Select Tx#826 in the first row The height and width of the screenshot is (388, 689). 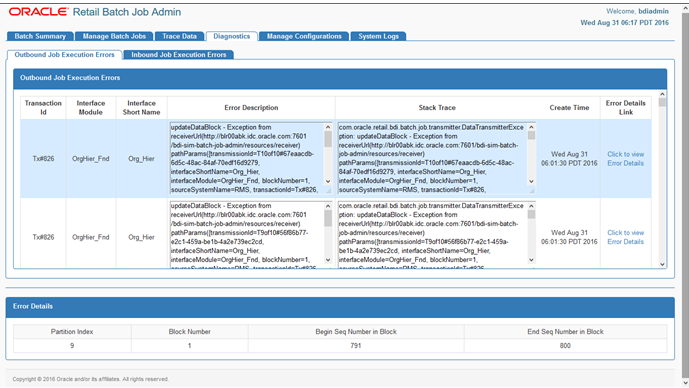click(x=43, y=159)
